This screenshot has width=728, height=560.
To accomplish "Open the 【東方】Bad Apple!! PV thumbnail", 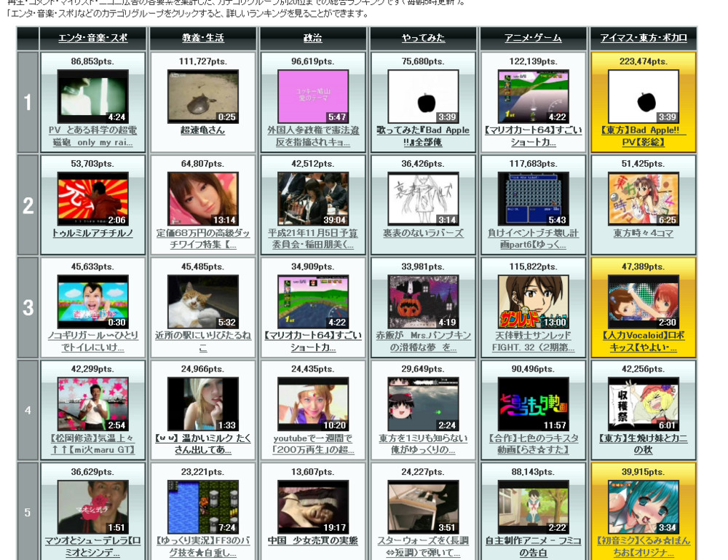I will (x=644, y=97).
